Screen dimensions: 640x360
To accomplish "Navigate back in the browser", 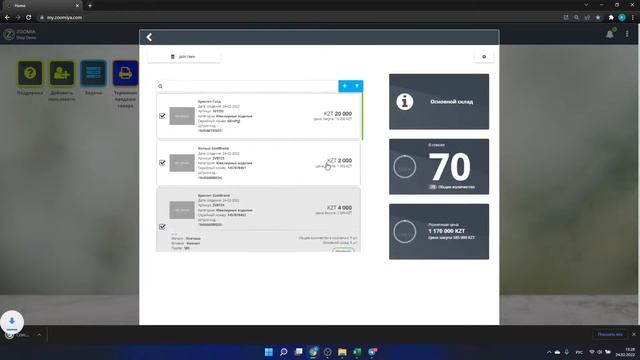I will 7,18.
